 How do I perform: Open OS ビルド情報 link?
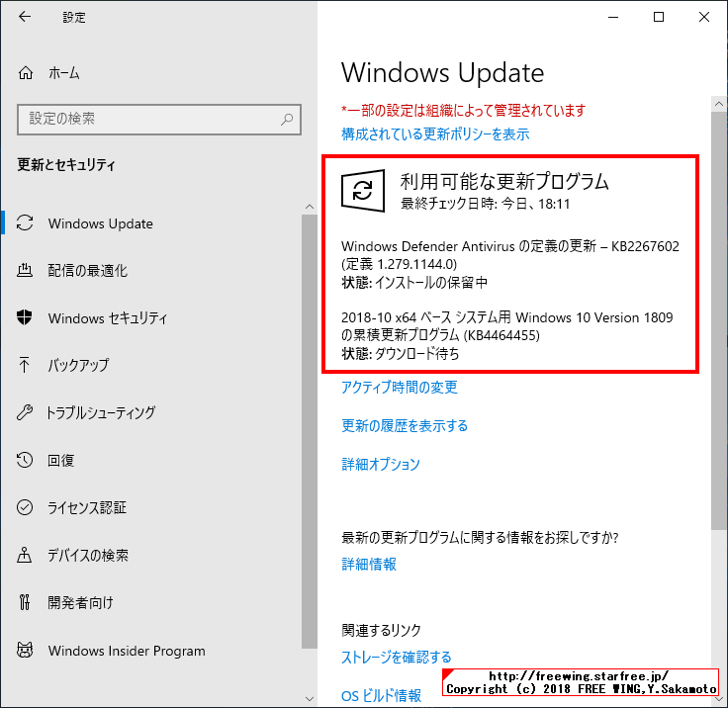pos(381,695)
